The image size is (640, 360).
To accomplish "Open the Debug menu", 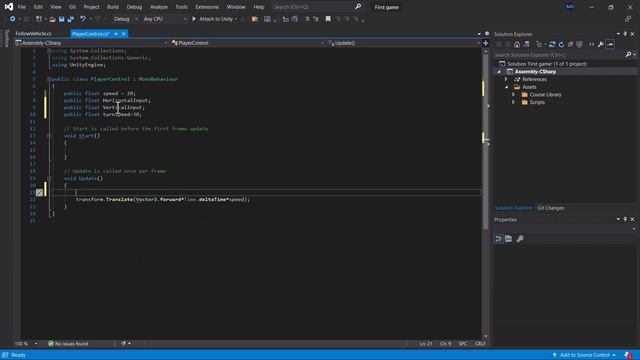I will pos(134,7).
